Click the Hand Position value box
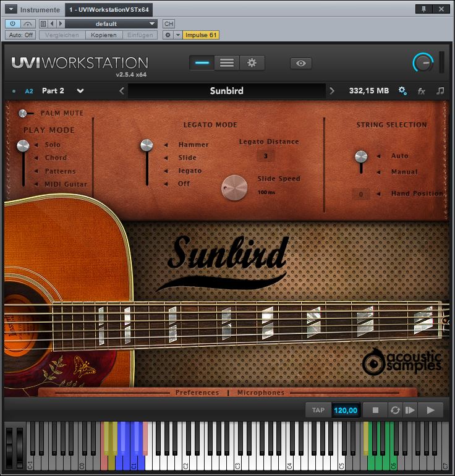Viewport: 455px width, 476px height. pyautogui.click(x=360, y=194)
